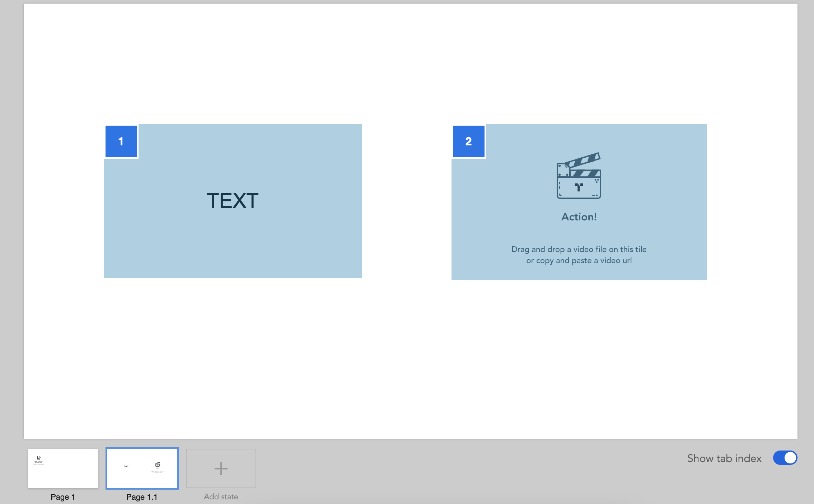Click 'or copy and paste a video url' line
The height and width of the screenshot is (504, 814).
(579, 261)
